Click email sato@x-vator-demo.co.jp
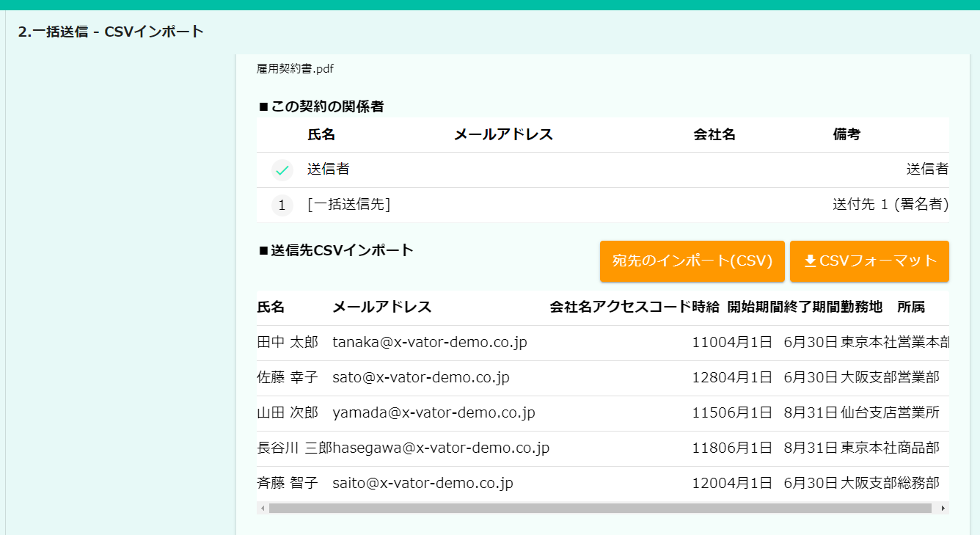 420,378
